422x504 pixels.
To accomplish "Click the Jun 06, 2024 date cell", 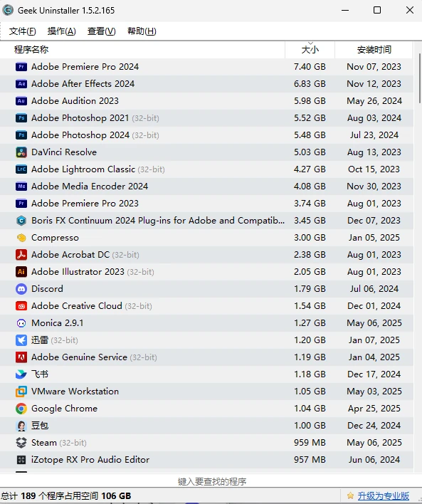I will click(374, 460).
